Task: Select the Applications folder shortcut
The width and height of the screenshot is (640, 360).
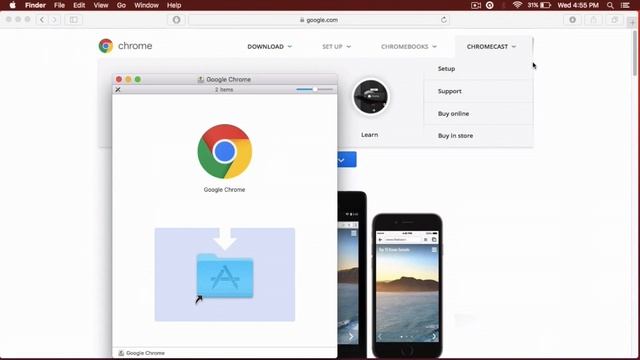Action: click(x=224, y=276)
